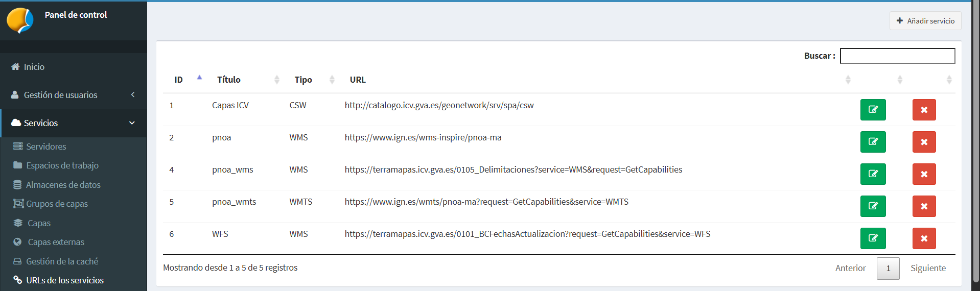Go to Siguiente page of results
This screenshot has height=291, width=980.
pos(928,268)
